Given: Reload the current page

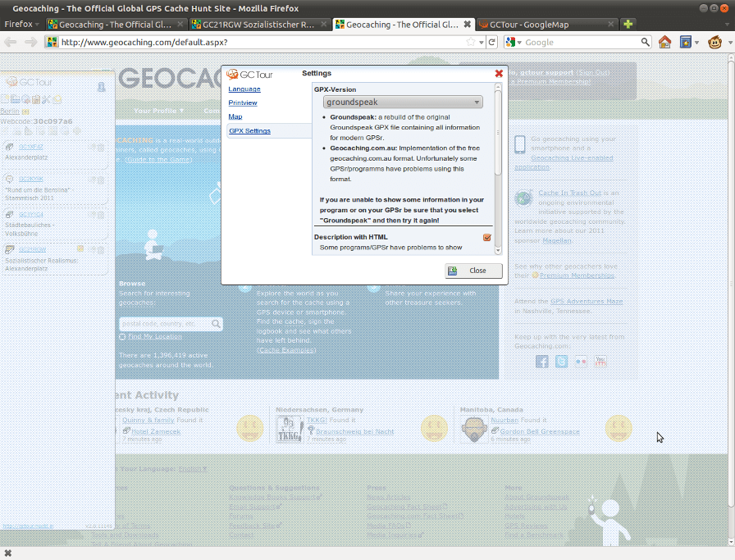Looking at the screenshot, I should [491, 42].
